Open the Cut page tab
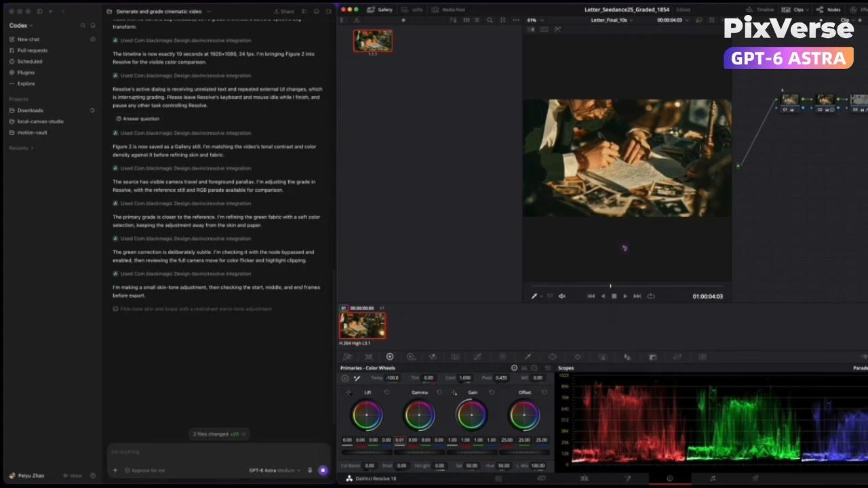 click(541, 479)
